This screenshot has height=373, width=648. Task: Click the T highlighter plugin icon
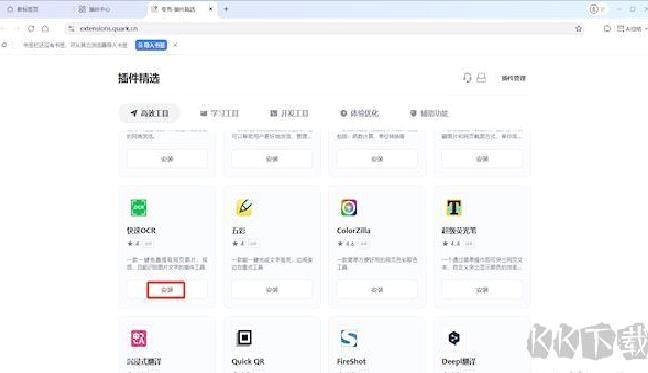click(x=454, y=208)
